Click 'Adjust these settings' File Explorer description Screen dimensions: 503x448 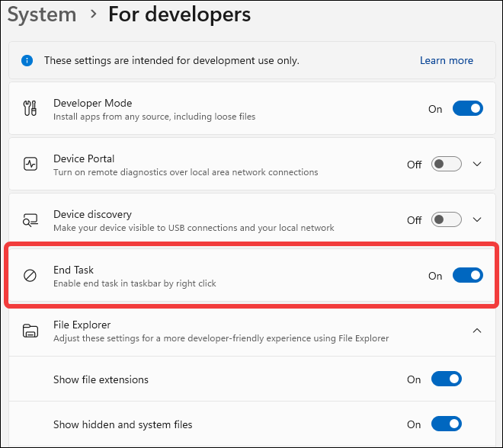(x=221, y=338)
